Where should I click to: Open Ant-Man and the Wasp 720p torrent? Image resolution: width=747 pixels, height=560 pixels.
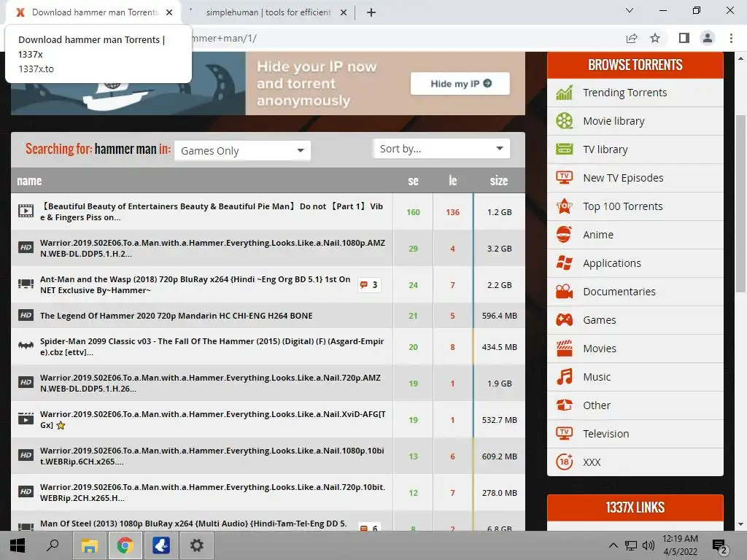196,285
